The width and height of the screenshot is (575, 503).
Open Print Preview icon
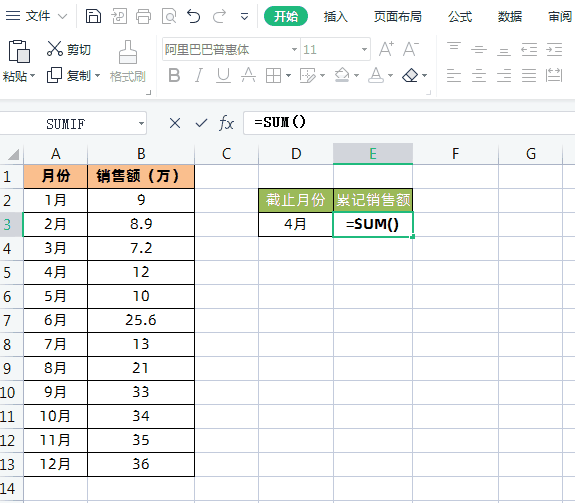(x=169, y=16)
